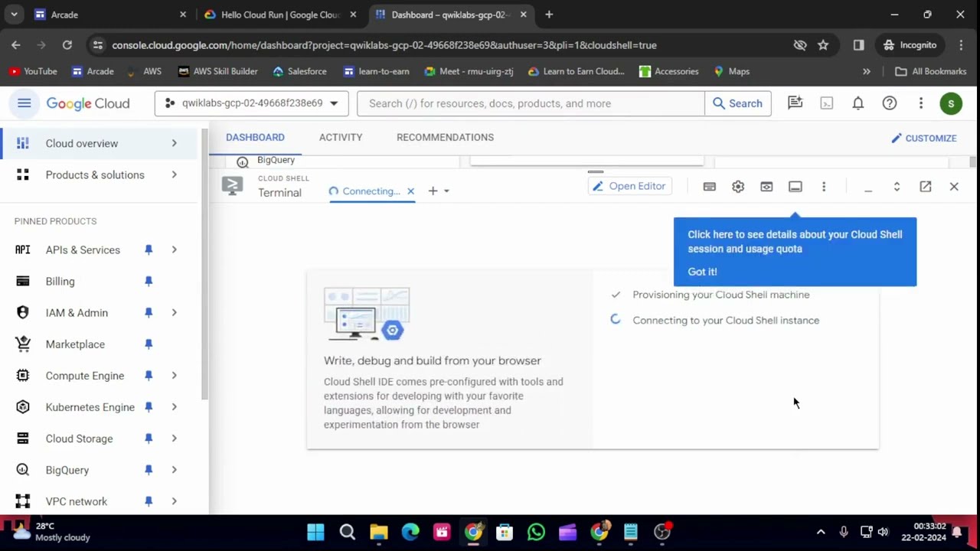Expand the Cloud overview submenu arrow

[174, 143]
